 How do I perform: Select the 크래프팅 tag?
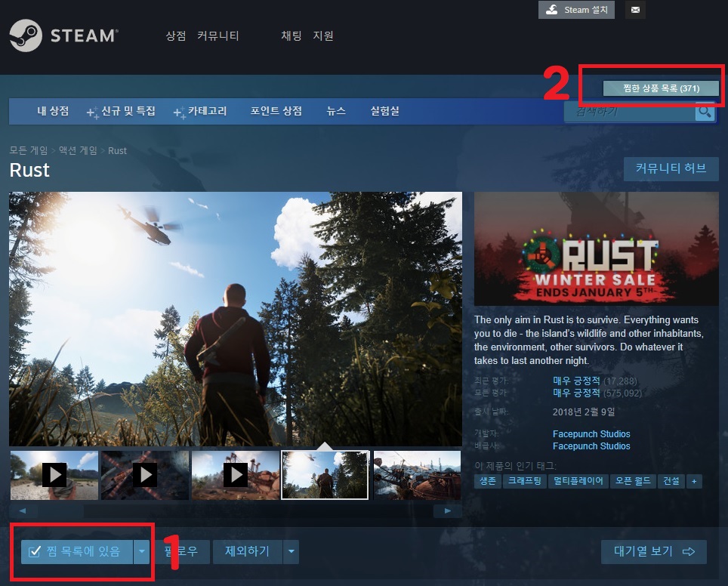click(525, 481)
